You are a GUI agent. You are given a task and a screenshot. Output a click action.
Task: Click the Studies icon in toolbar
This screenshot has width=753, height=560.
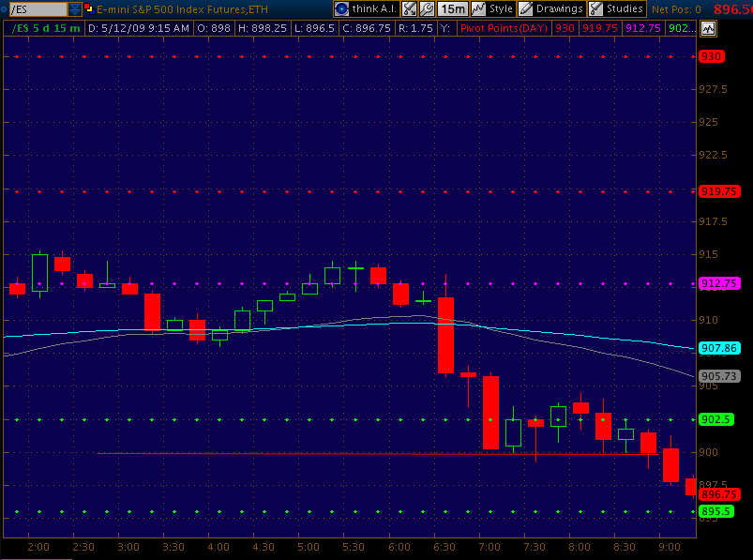click(596, 8)
